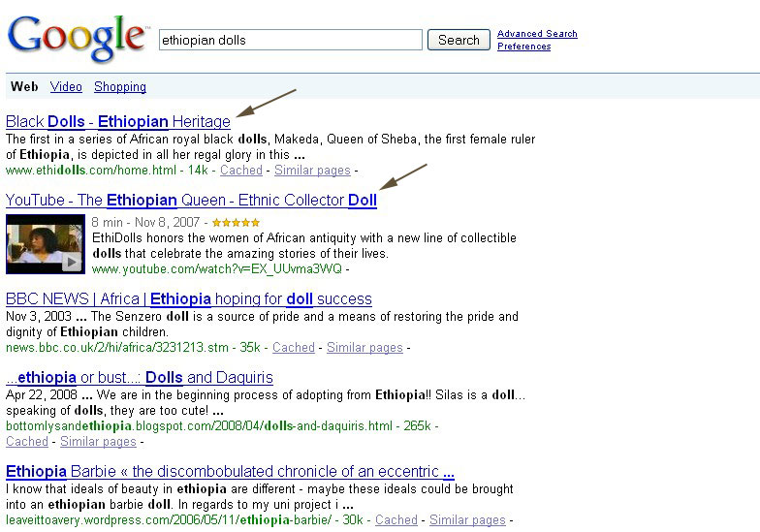This screenshot has height=532, width=760.
Task: Open Black Dolls - Ethiopian Heritage result
Action: coord(118,121)
